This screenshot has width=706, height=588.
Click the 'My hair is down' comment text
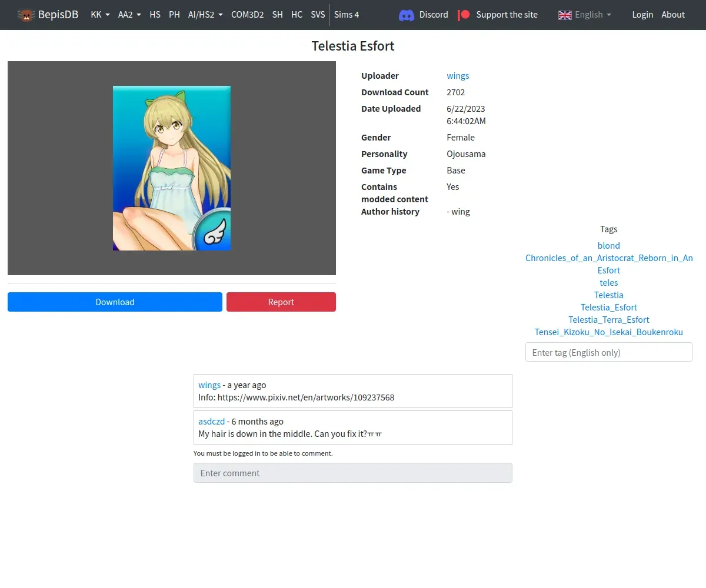click(290, 434)
